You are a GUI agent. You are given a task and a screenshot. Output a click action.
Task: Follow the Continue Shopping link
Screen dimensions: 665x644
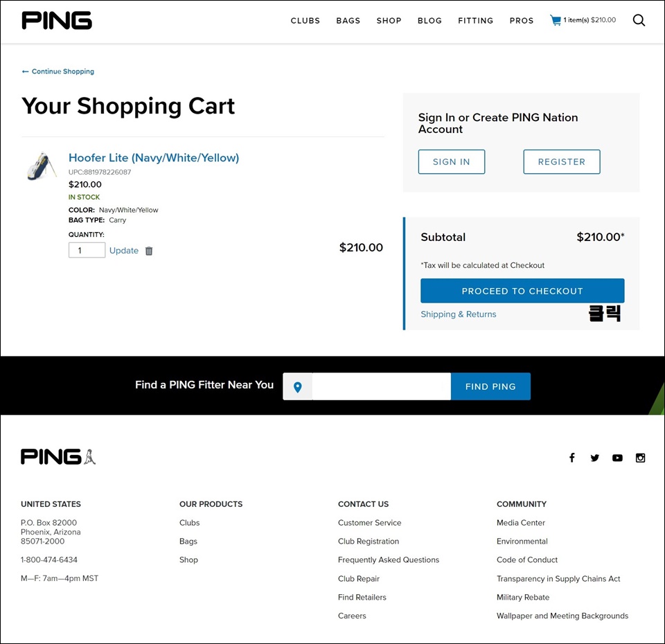[x=58, y=71]
